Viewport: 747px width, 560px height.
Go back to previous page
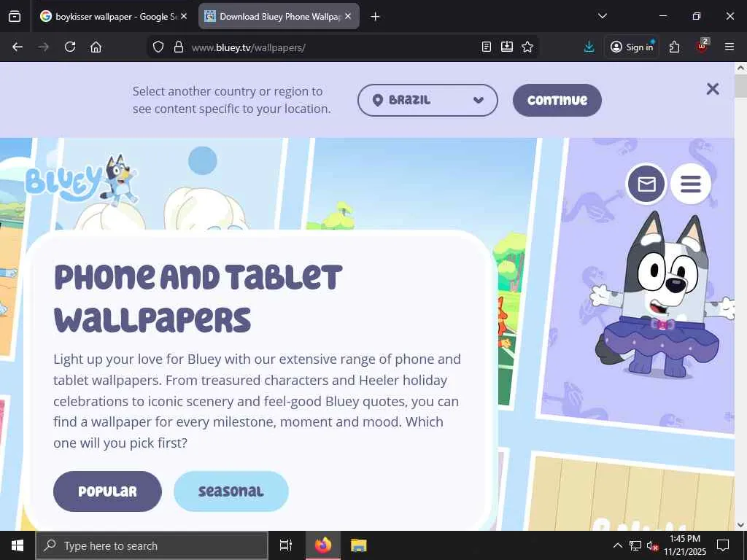[18, 47]
